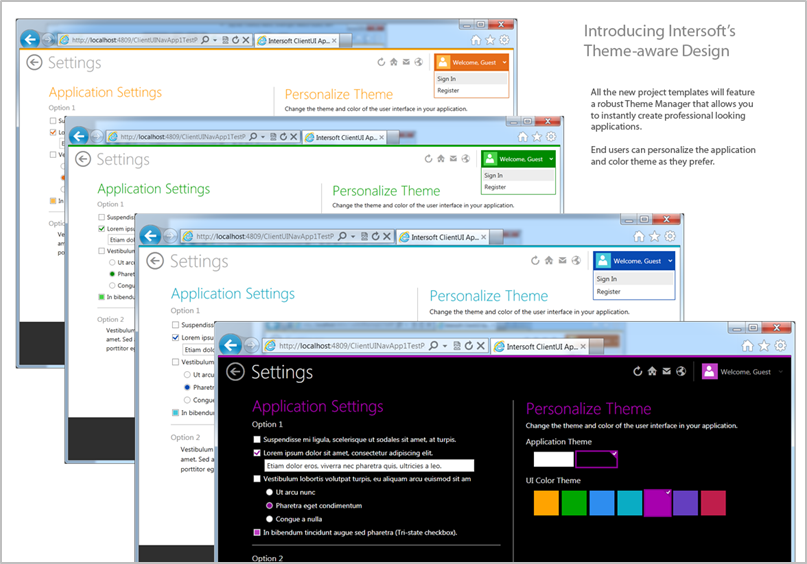807x564 pixels.
Task: Select the 'Pharetra eget condimentum' radio button in the black window
Action: click(269, 505)
